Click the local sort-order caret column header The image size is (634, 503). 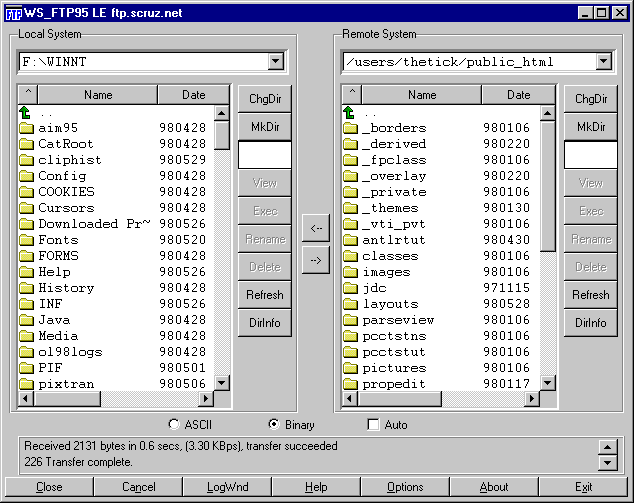coord(28,95)
